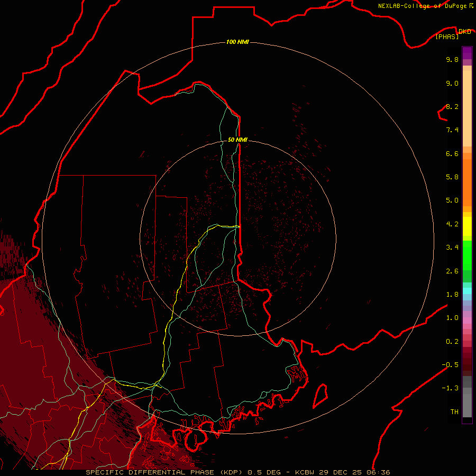Click the 29 DEC 25 date text
476x476 pixels.
click(x=341, y=472)
